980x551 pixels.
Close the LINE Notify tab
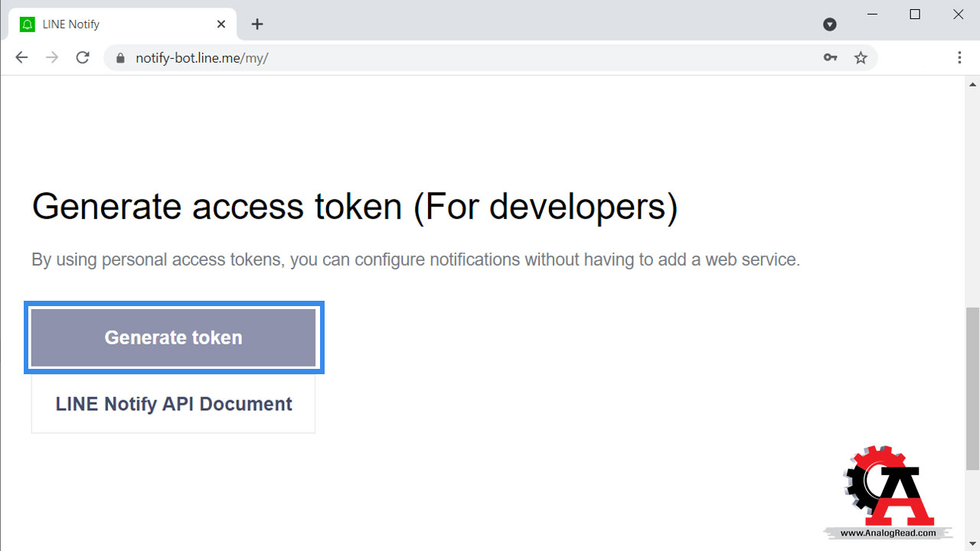point(221,24)
